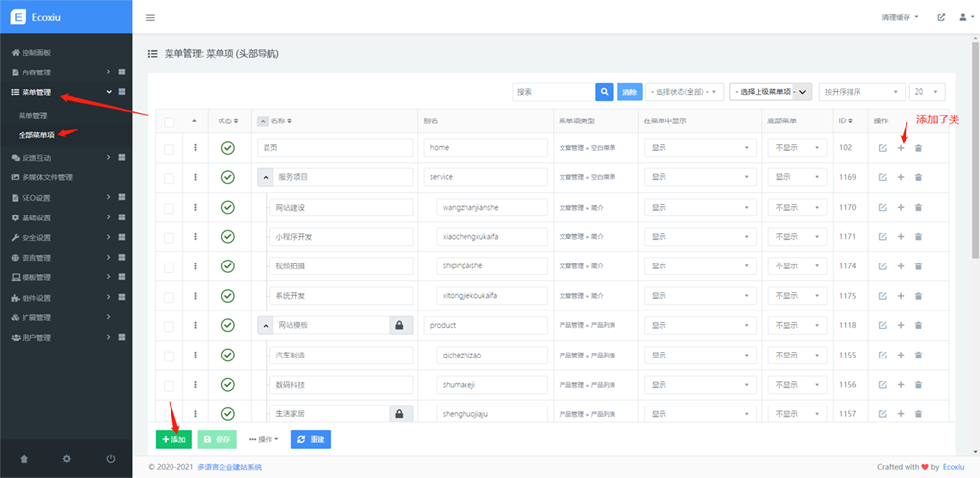Open the 选择上级菜单项 dropdown
Screen dimensions: 980x478
pyautogui.click(x=771, y=91)
